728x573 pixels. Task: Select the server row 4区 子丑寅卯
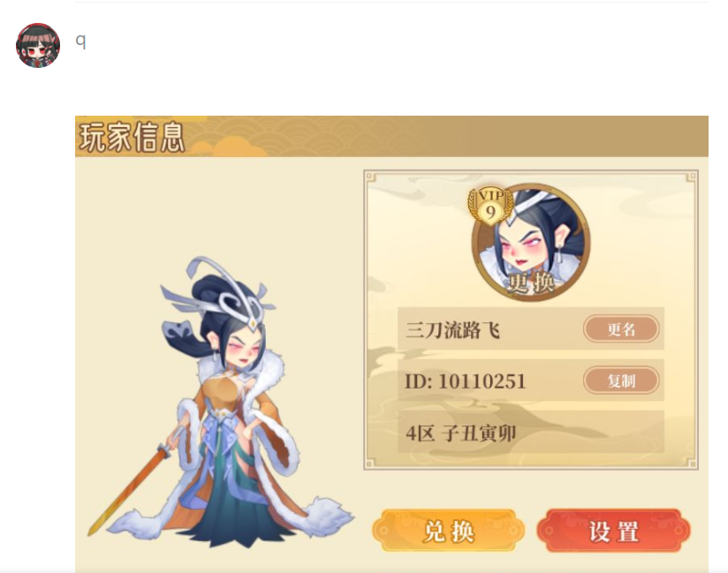tap(531, 433)
